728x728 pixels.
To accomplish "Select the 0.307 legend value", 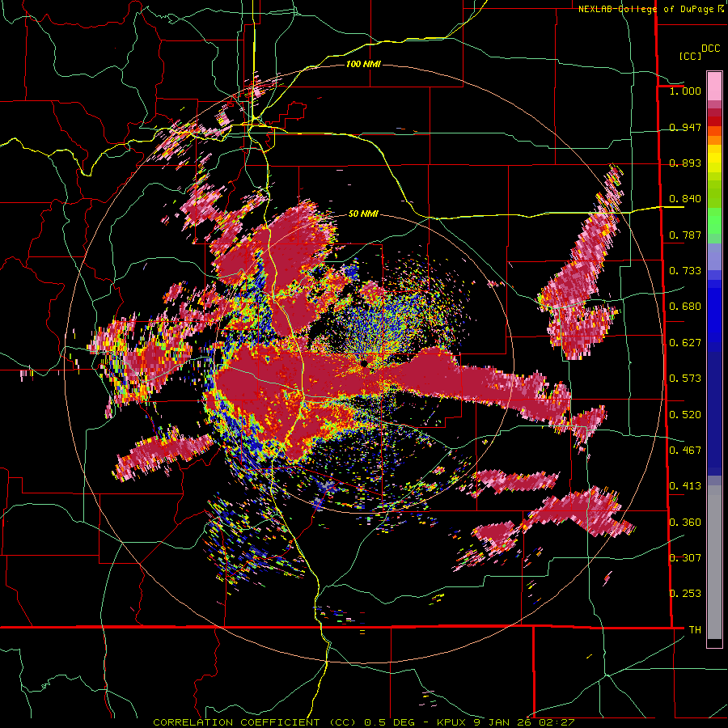I will pyautogui.click(x=685, y=558).
